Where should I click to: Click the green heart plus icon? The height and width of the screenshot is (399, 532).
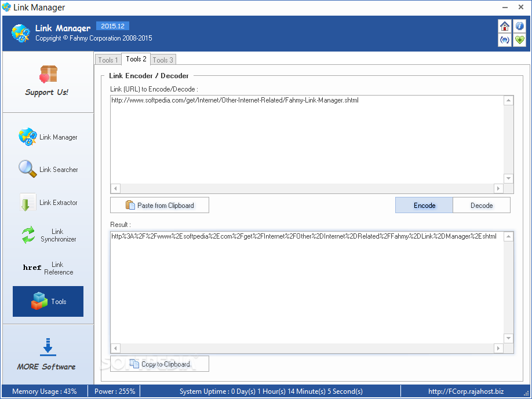click(519, 41)
